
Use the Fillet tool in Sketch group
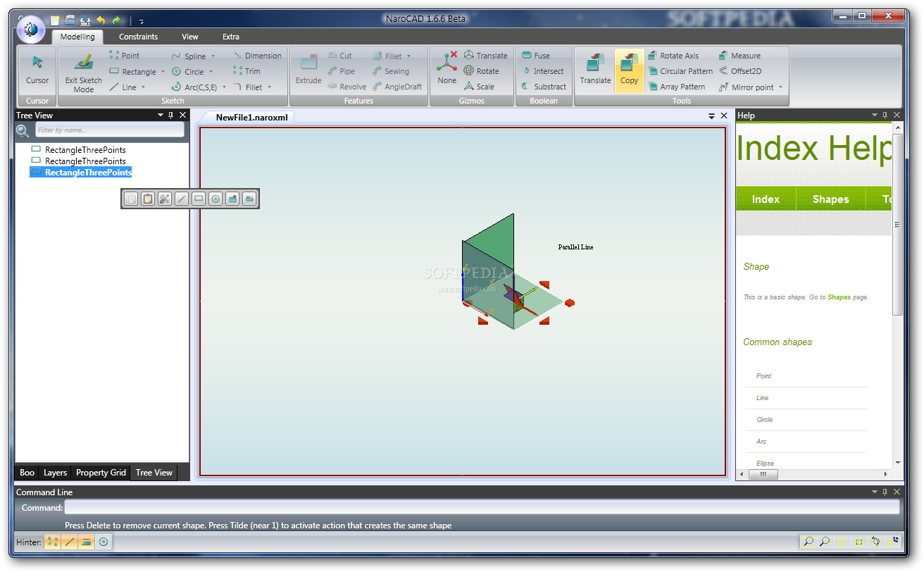[x=248, y=87]
